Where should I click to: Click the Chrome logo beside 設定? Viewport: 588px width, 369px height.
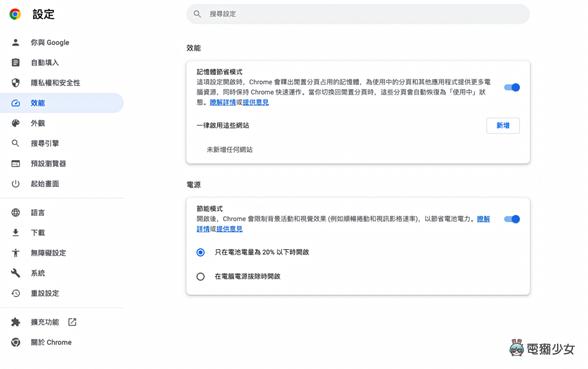[x=15, y=13]
